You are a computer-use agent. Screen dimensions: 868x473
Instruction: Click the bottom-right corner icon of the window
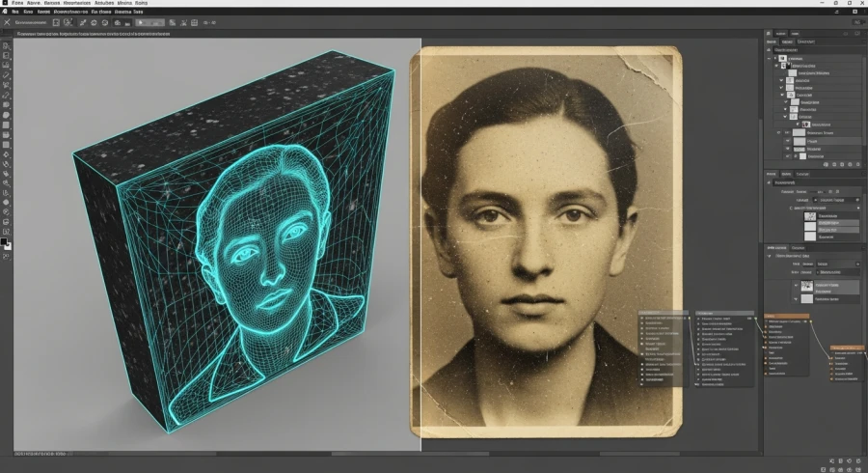[x=859, y=469]
